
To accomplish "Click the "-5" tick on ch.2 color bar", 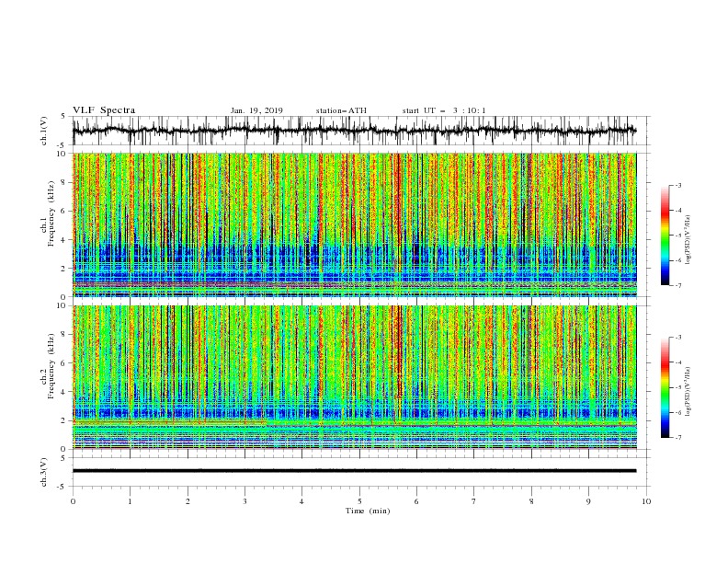I will 678,387.
